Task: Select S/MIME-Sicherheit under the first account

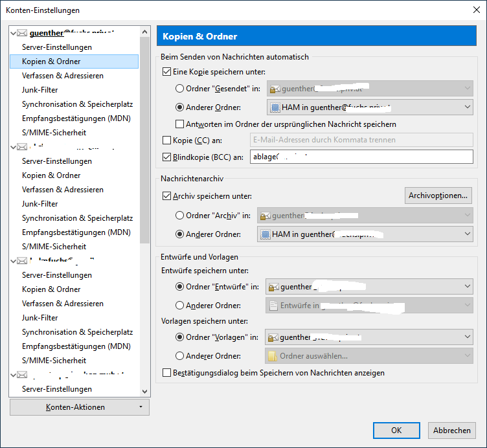Action: [x=54, y=133]
